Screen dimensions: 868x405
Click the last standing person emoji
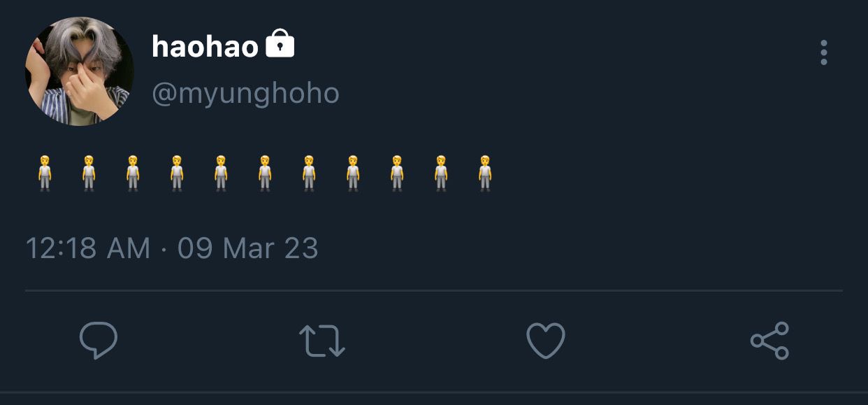(485, 173)
